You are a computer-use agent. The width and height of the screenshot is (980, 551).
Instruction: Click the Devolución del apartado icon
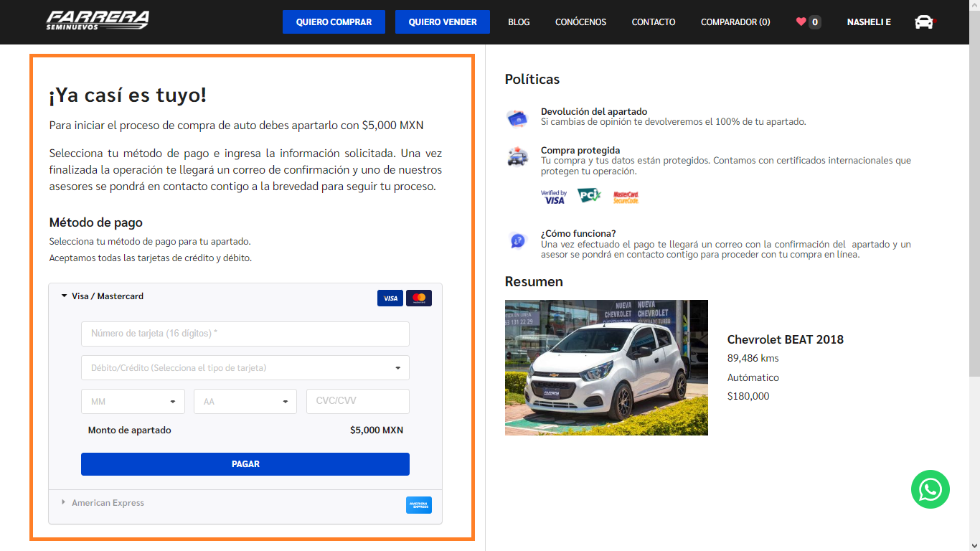(x=517, y=118)
